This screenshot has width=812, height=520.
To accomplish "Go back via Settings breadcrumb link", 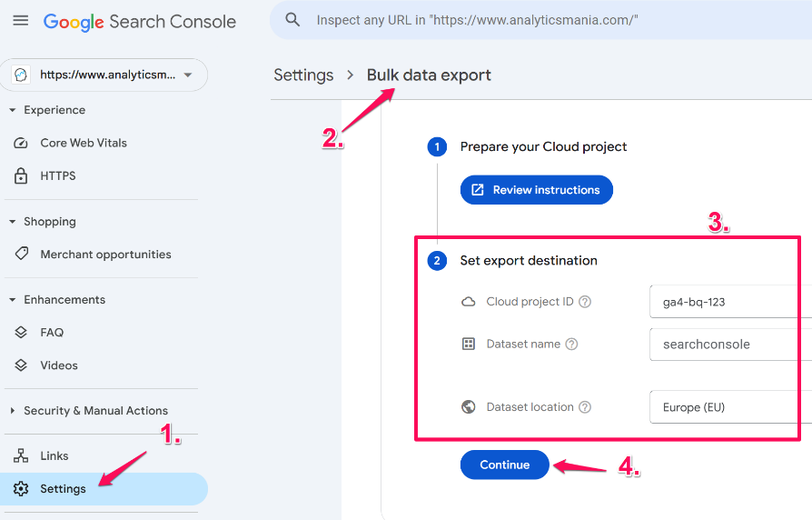I will pos(303,75).
